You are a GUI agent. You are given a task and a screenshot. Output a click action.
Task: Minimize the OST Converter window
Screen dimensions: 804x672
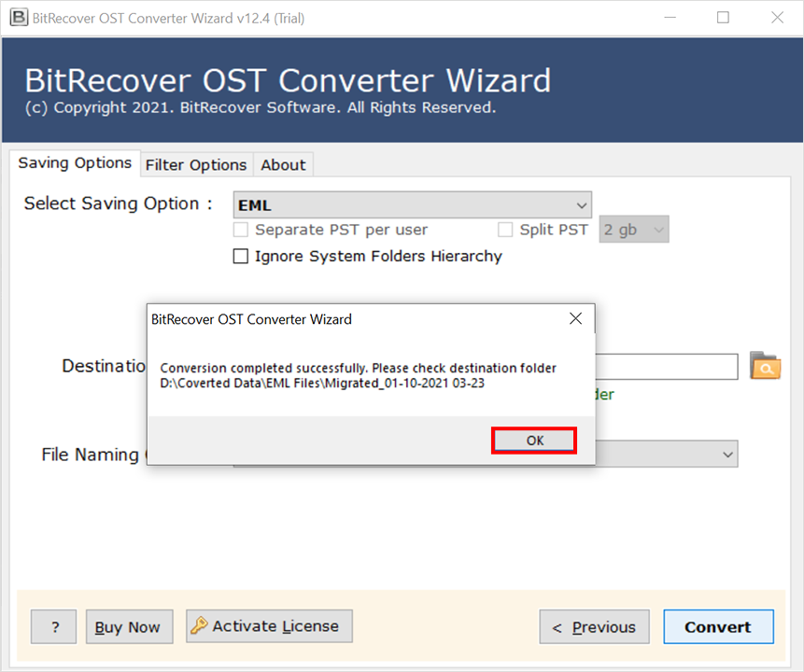click(669, 18)
